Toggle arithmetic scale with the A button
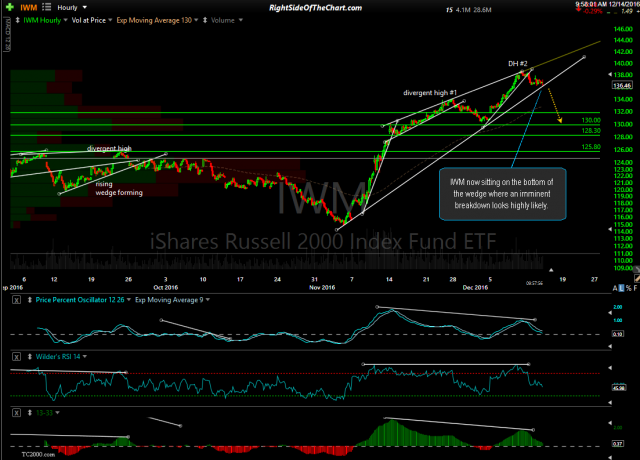The height and width of the screenshot is (460, 640). click(x=615, y=288)
